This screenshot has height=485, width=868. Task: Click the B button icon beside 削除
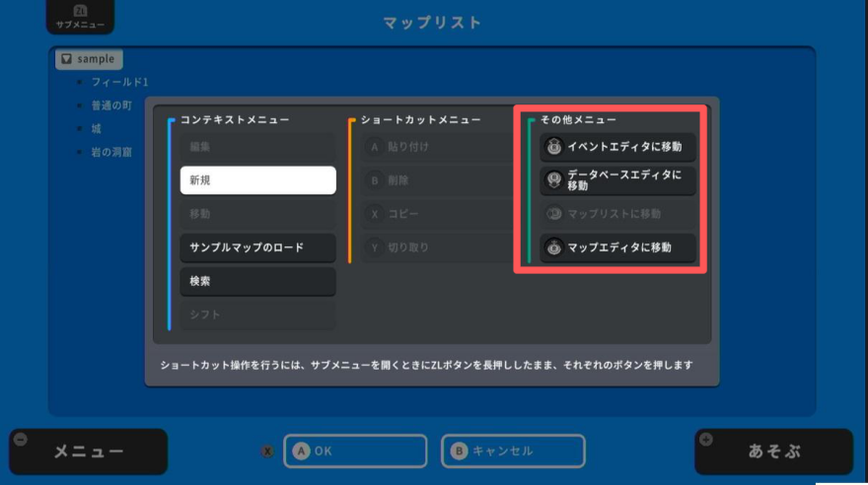(375, 180)
